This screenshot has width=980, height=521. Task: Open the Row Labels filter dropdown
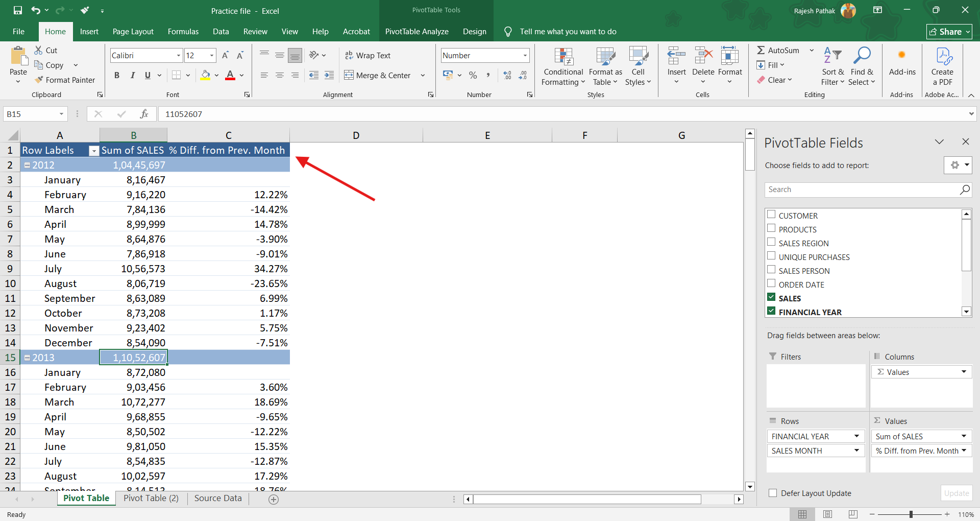(93, 151)
